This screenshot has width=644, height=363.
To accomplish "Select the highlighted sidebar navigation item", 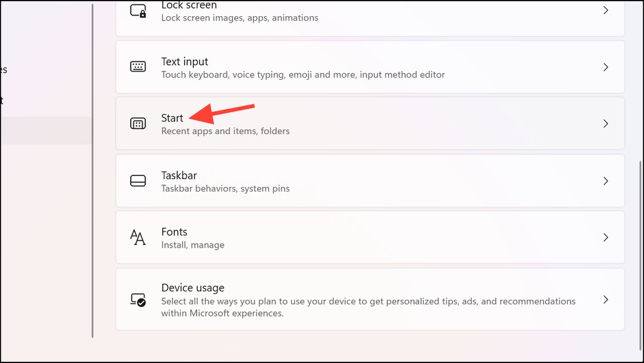I will pos(46,130).
